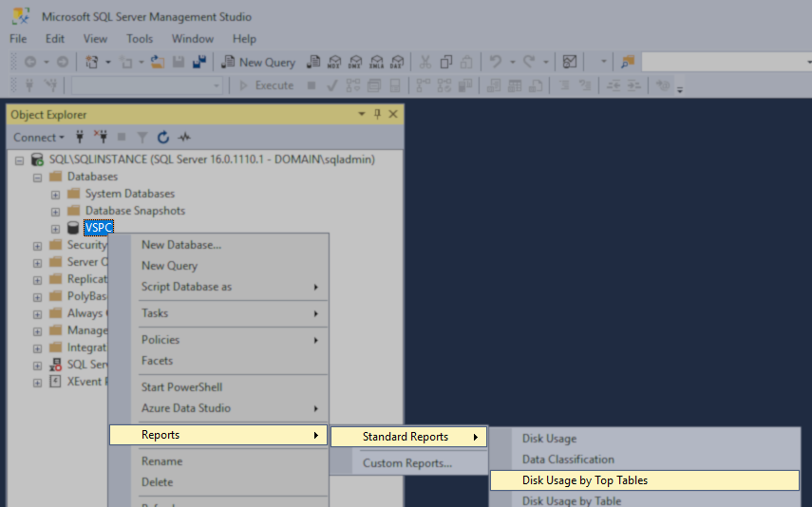Click Activity Monitor icon in Object Explorer

click(x=184, y=138)
